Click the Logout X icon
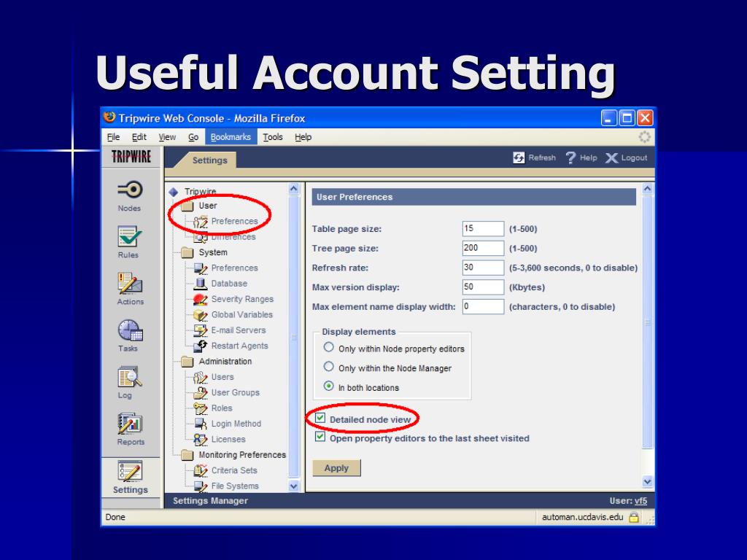The height and width of the screenshot is (560, 747). pos(611,158)
